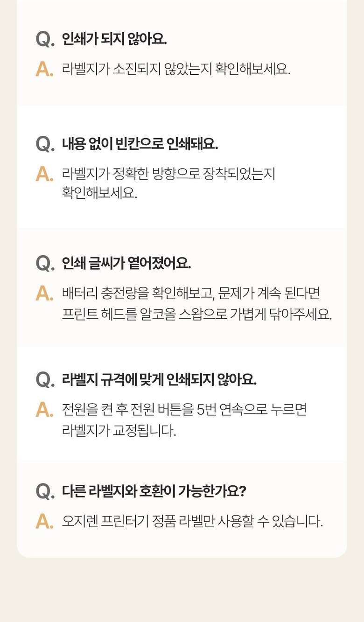The width and height of the screenshot is (364, 622).
Task: Select the question '인쇄가 되지 않아요.'
Action: pos(114,39)
